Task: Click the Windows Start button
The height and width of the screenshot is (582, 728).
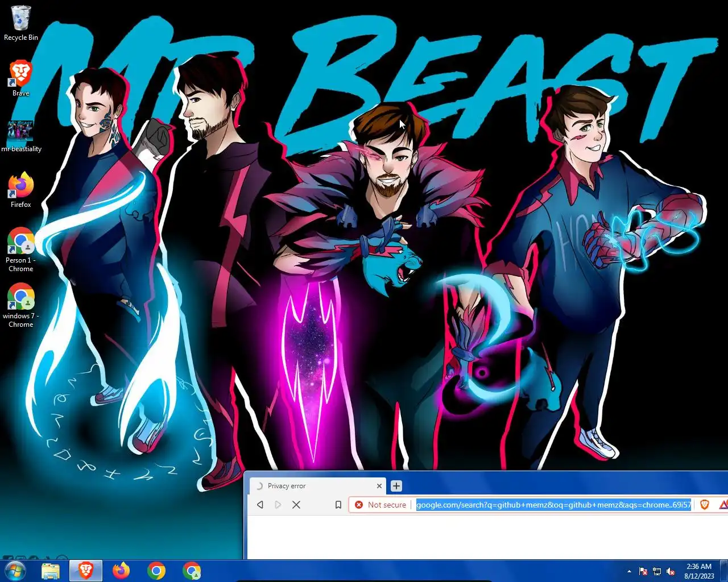Action: pos(15,571)
